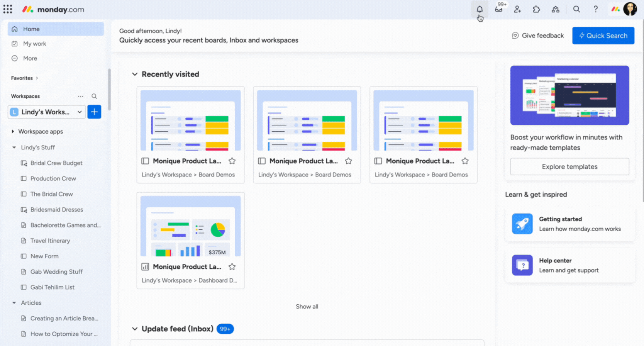Favorite the Monique Product dashboard card
Screen dimensions: 644x346
[x=232, y=267]
